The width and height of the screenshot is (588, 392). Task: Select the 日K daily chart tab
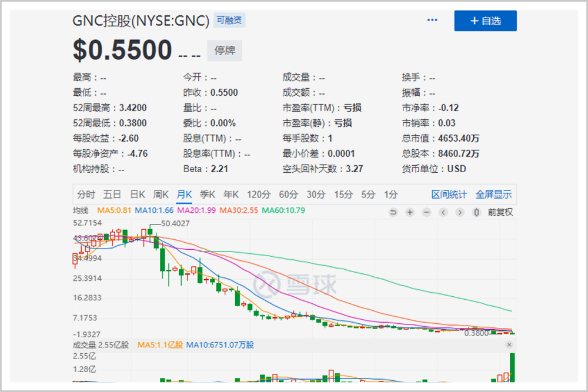click(138, 195)
